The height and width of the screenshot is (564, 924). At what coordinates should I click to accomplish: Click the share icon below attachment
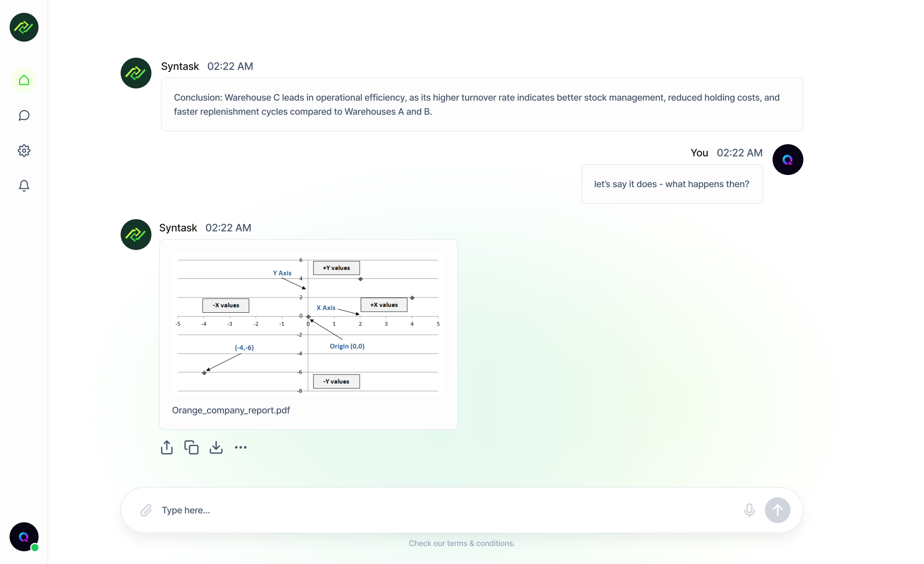[x=167, y=447]
